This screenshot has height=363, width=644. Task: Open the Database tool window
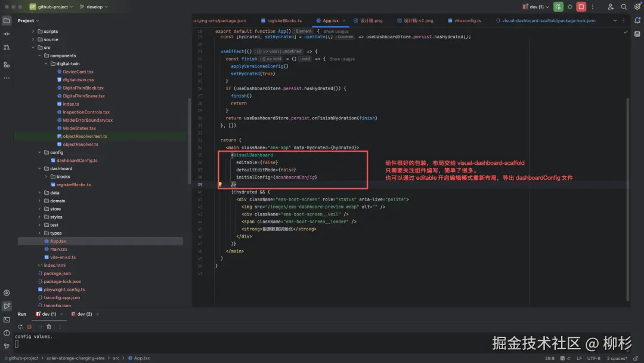(637, 34)
